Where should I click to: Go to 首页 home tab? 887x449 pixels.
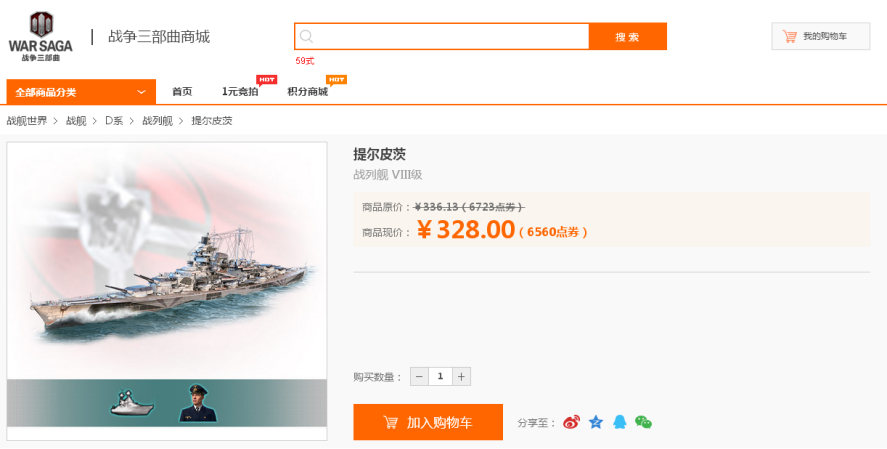point(182,92)
